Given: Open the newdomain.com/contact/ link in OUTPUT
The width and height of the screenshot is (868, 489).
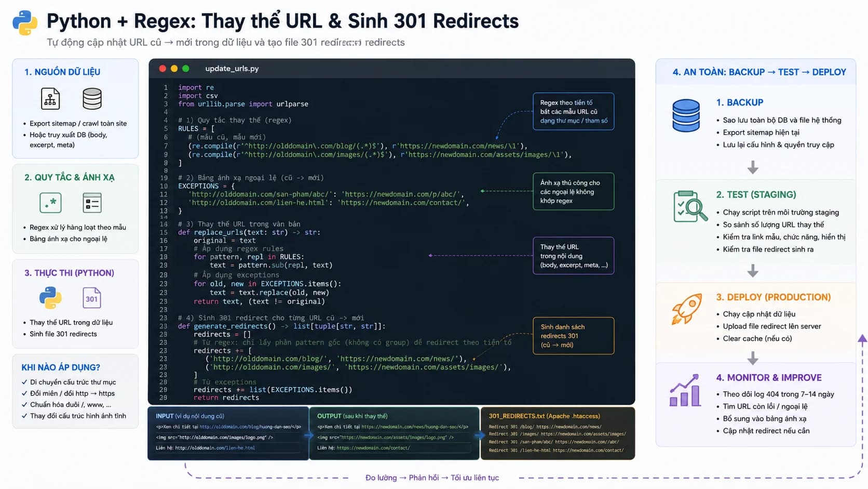Looking at the screenshot, I should click(373, 448).
